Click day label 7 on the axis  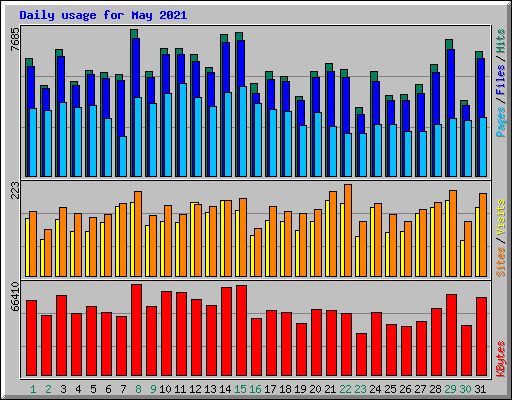(123, 389)
